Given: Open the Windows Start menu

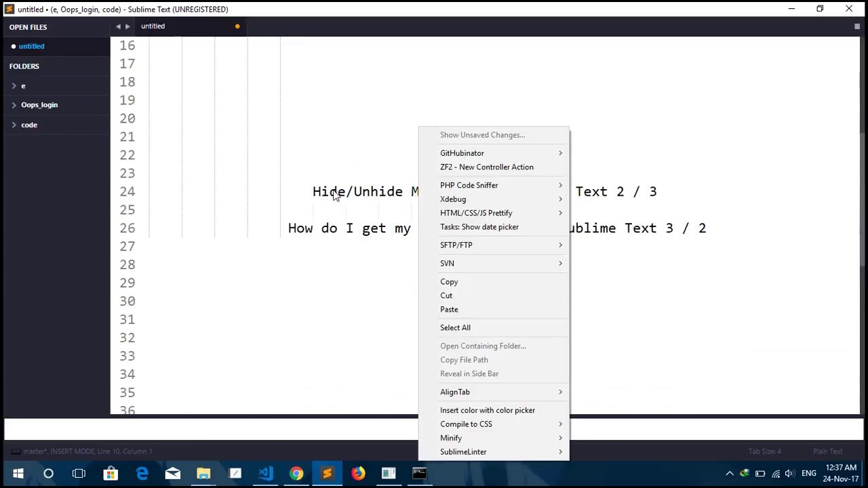Looking at the screenshot, I should coord(18,473).
